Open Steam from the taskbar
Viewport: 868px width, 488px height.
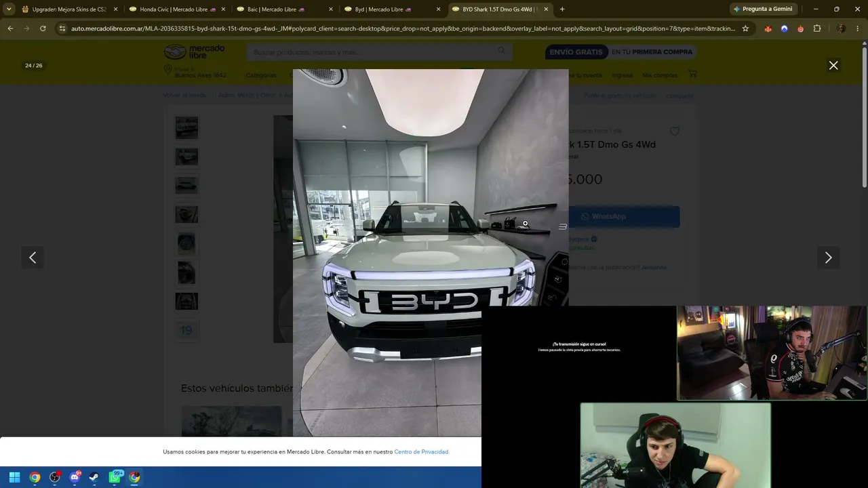tap(94, 477)
